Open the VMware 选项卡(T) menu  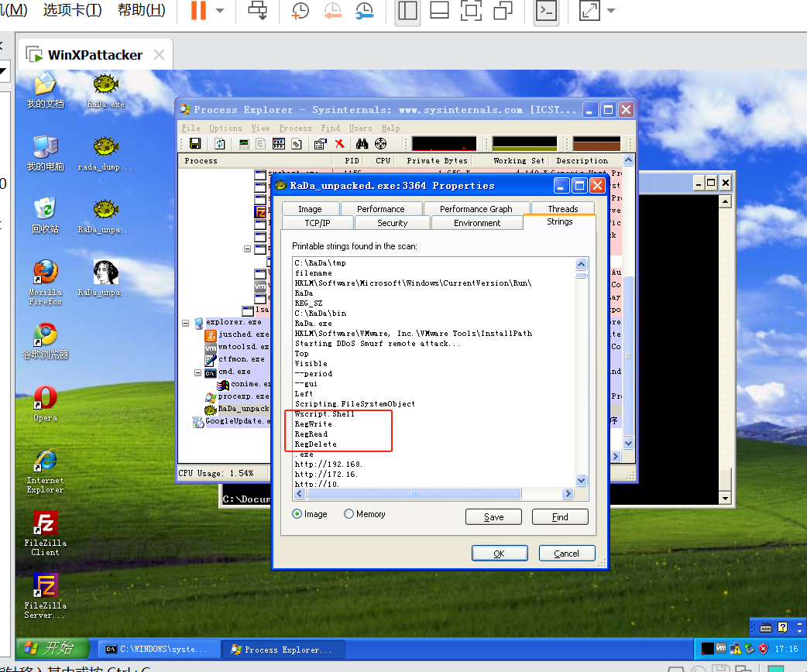pyautogui.click(x=73, y=10)
